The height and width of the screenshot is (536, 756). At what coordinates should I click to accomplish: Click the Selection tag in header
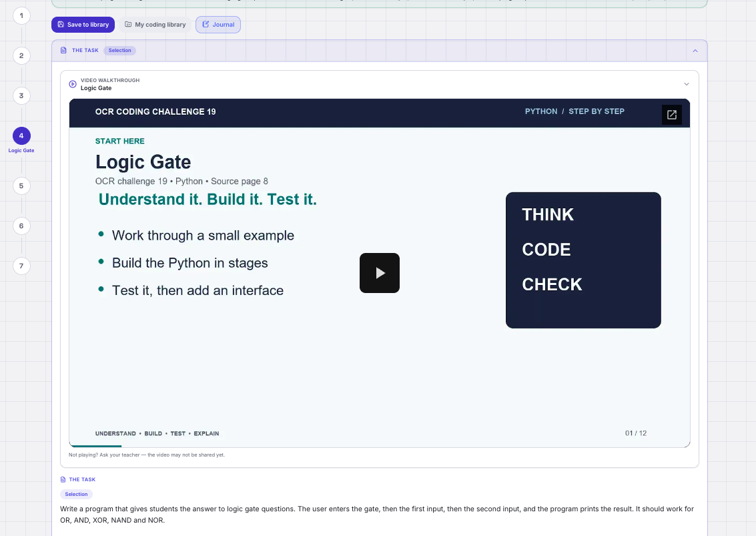119,51
